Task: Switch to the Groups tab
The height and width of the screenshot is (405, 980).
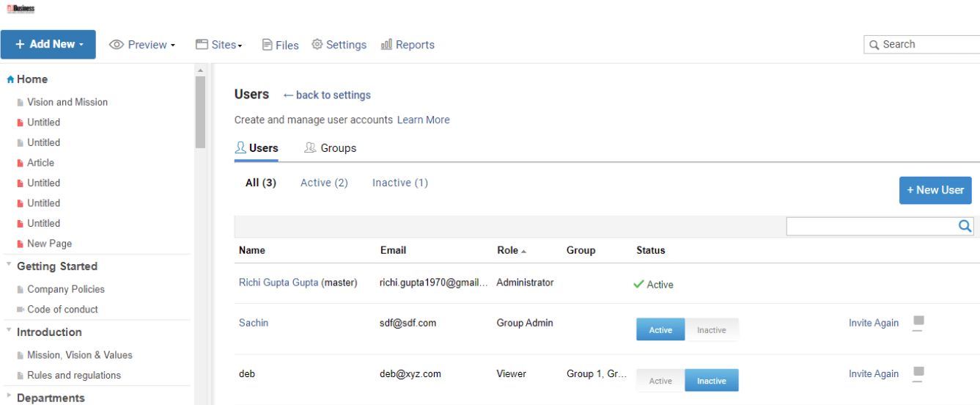Action: click(331, 148)
